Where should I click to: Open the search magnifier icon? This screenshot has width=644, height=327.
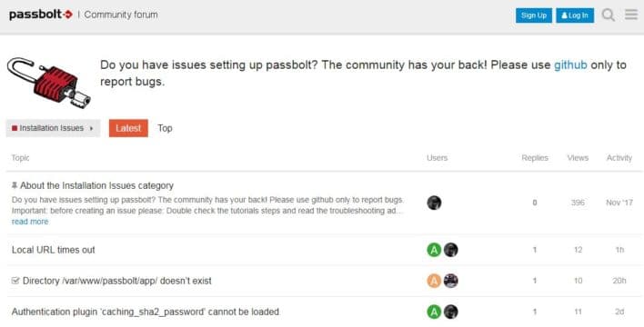(609, 15)
